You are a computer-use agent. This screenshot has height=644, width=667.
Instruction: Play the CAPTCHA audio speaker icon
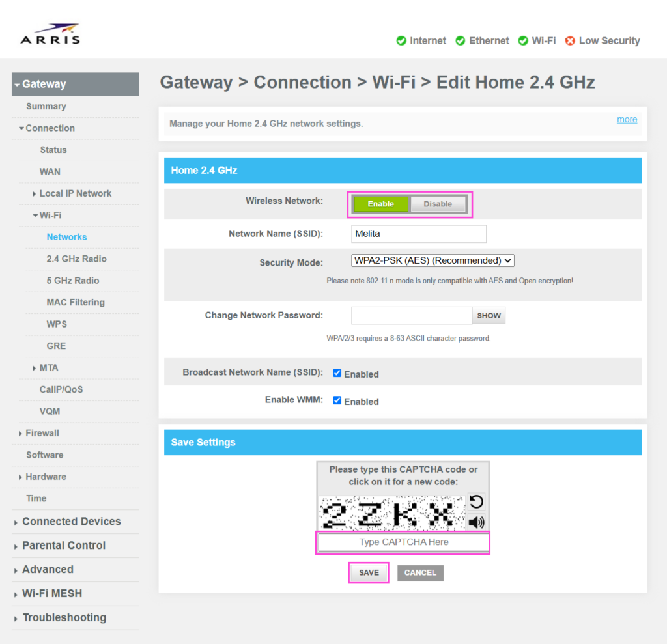tap(476, 522)
